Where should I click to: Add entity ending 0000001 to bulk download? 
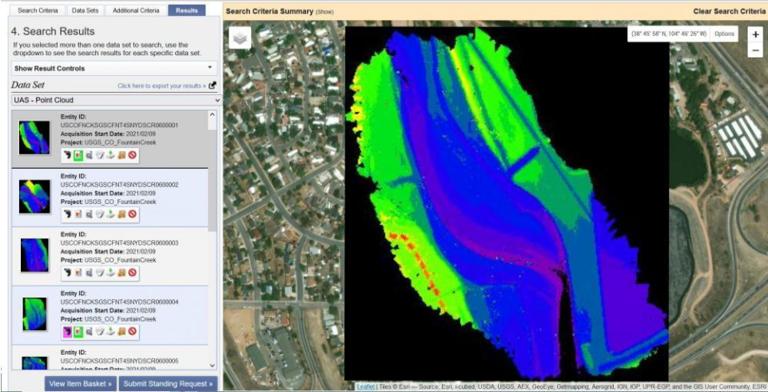click(121, 155)
